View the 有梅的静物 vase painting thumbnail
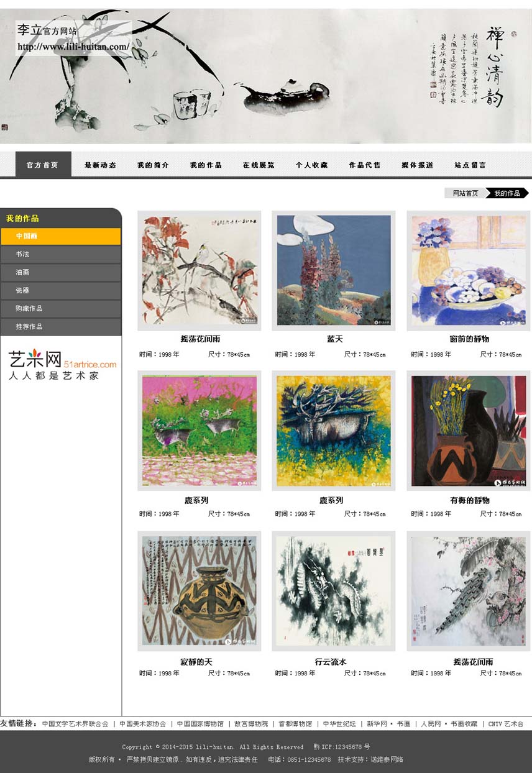This screenshot has height=773, width=532. (469, 431)
